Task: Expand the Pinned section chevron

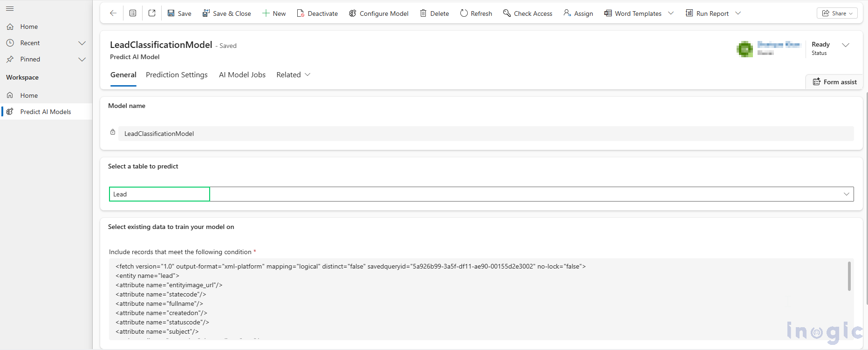Action: (82, 60)
